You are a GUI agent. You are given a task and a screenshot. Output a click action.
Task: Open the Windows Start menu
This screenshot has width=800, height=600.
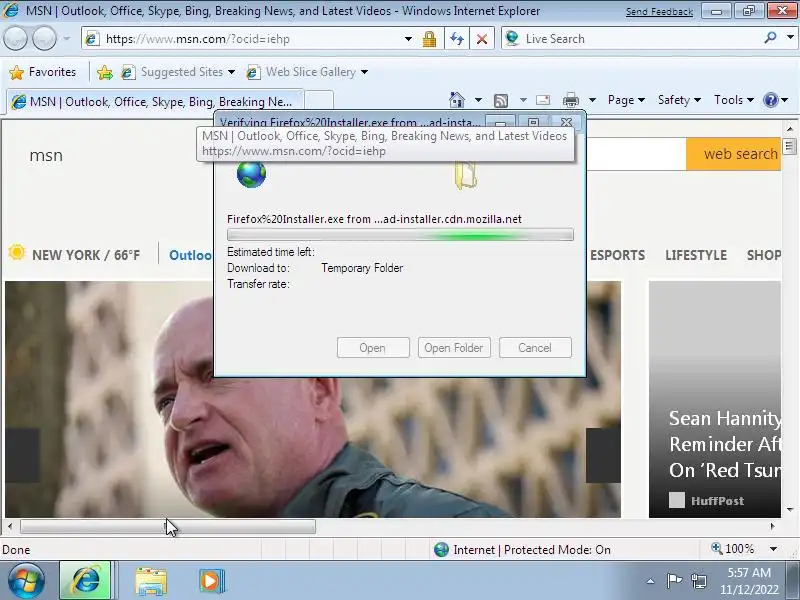tap(26, 580)
